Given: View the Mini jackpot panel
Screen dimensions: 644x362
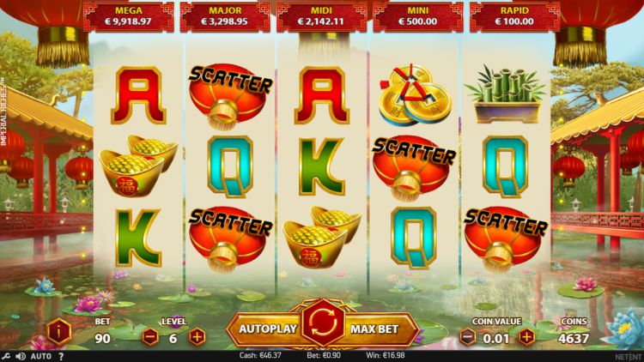Looking at the screenshot, I should 418,16.
